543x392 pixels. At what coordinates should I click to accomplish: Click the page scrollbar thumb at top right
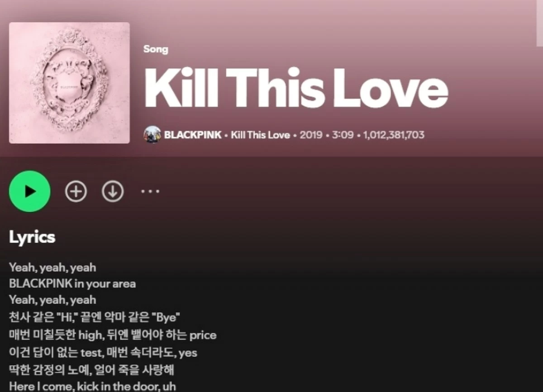click(x=539, y=23)
